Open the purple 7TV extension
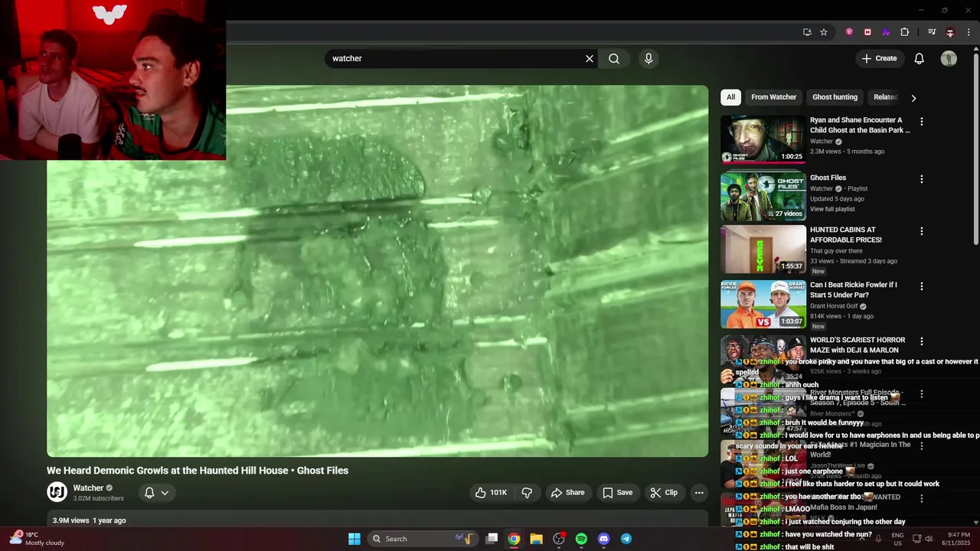 886,32
